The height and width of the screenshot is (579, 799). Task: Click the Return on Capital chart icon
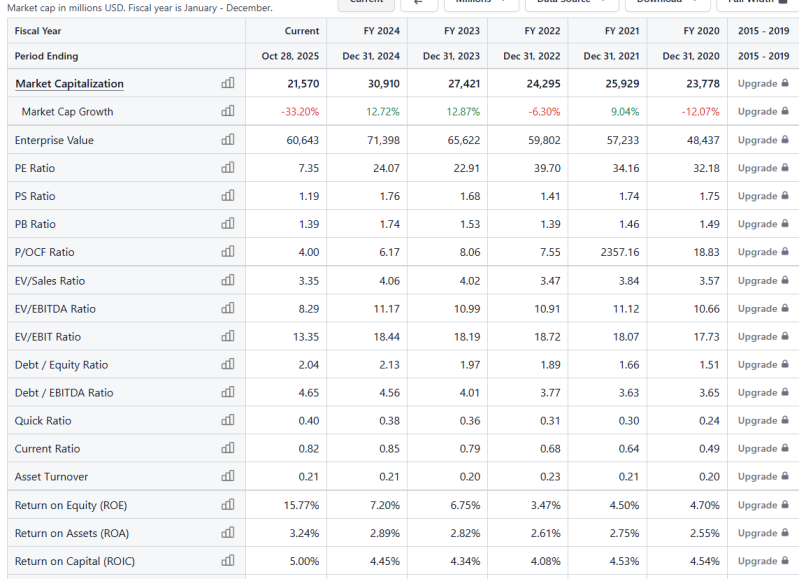point(227,561)
